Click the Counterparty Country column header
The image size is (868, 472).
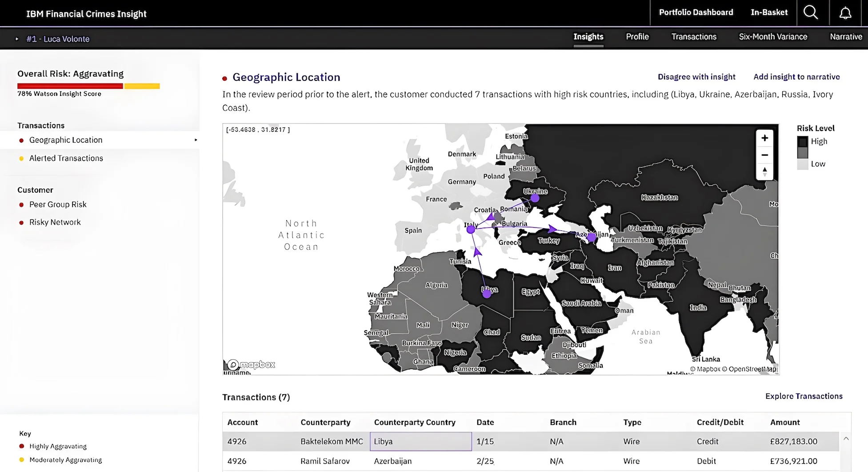click(415, 422)
